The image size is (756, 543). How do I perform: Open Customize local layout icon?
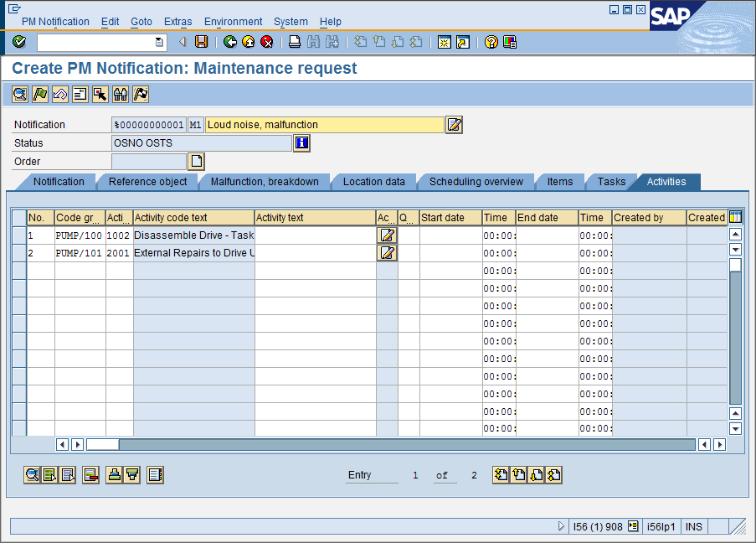click(x=510, y=42)
